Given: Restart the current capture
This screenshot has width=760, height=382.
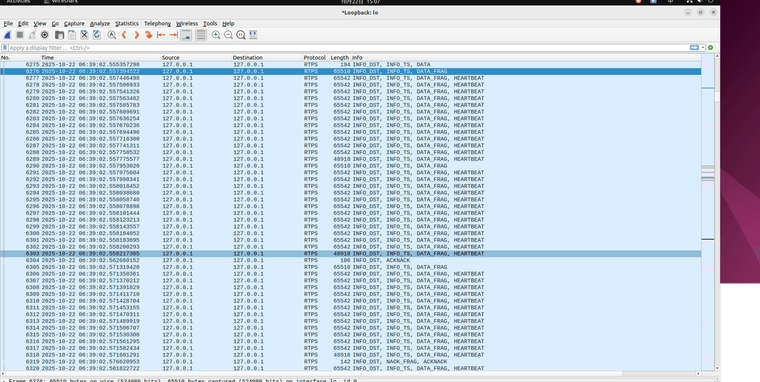Looking at the screenshot, I should point(32,35).
